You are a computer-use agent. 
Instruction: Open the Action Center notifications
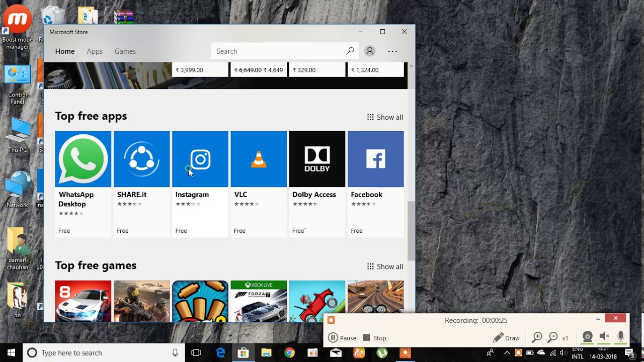pyautogui.click(x=630, y=353)
